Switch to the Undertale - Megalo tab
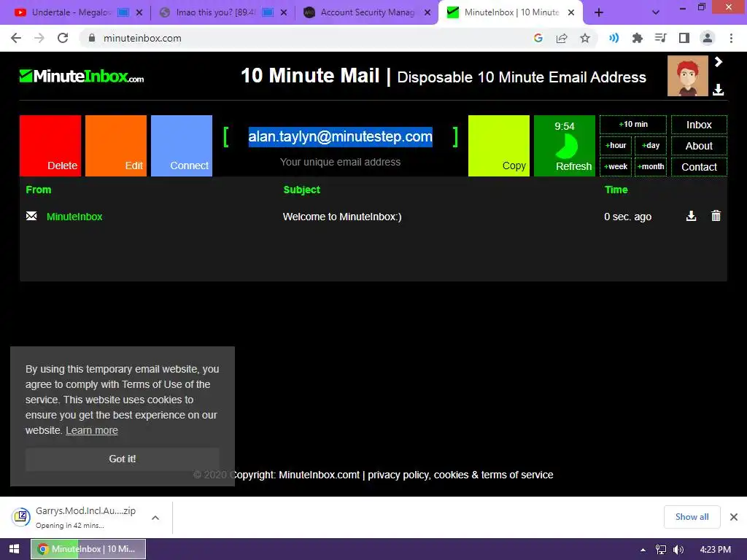 point(71,12)
